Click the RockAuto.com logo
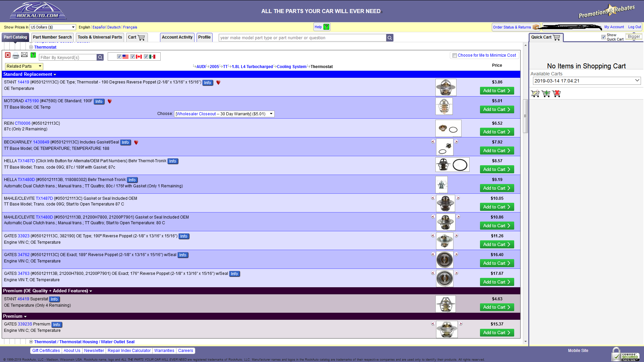 tap(38, 11)
